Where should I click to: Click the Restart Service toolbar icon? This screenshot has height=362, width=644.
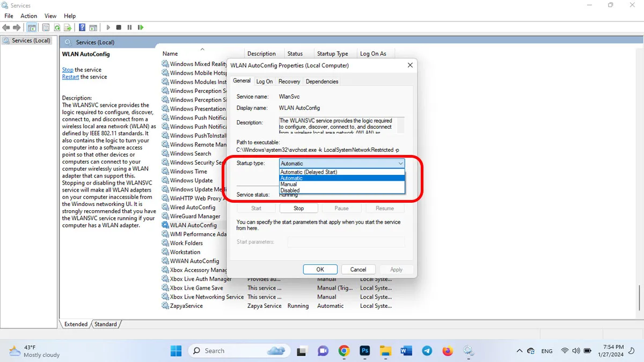141,27
